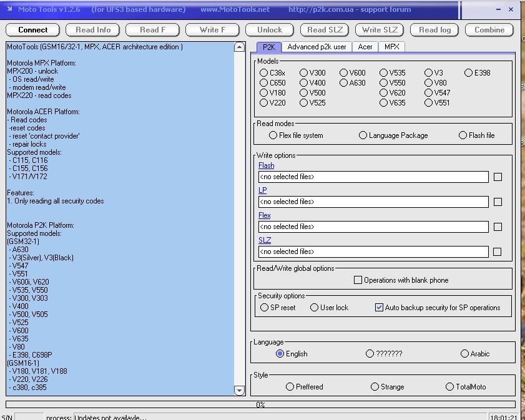Image resolution: width=525 pixels, height=420 pixels.
Task: Select the V3 model radio button
Action: 429,73
